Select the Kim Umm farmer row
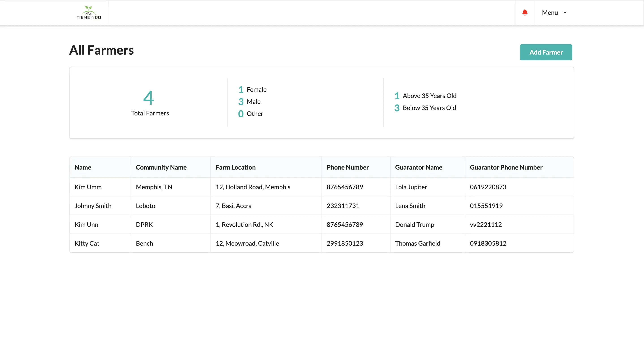The height and width of the screenshot is (353, 644). pos(322,187)
